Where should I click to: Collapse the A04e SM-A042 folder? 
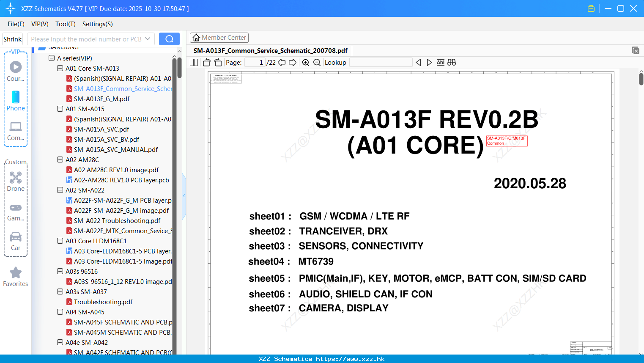pos(60,342)
